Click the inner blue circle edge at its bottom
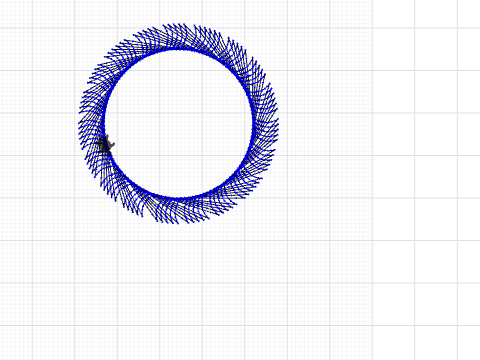480x360 pixels. click(x=178, y=198)
